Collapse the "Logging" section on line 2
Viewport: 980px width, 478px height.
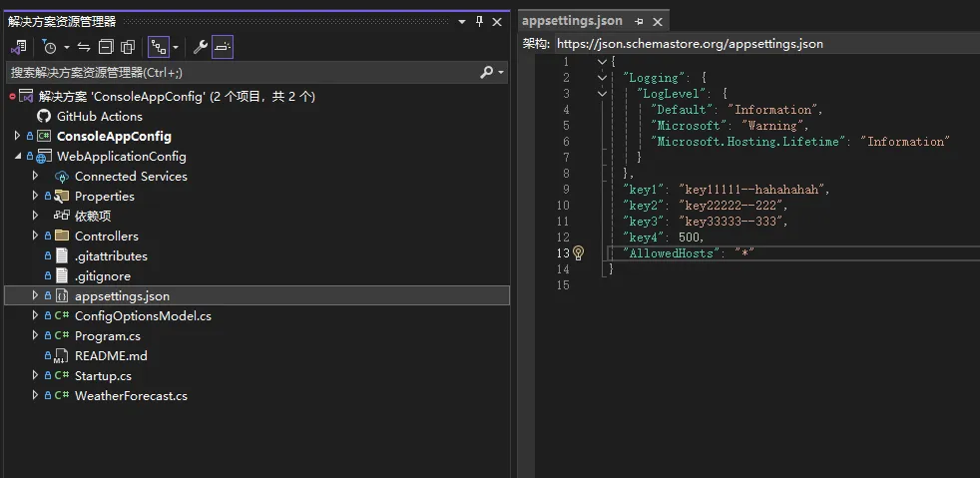602,78
